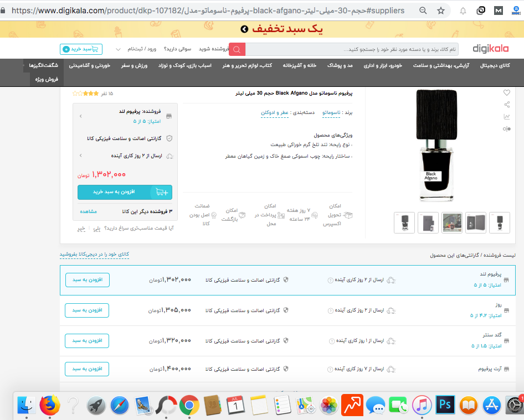
Task: Open مد و پوشاک category menu
Action: 340,65
